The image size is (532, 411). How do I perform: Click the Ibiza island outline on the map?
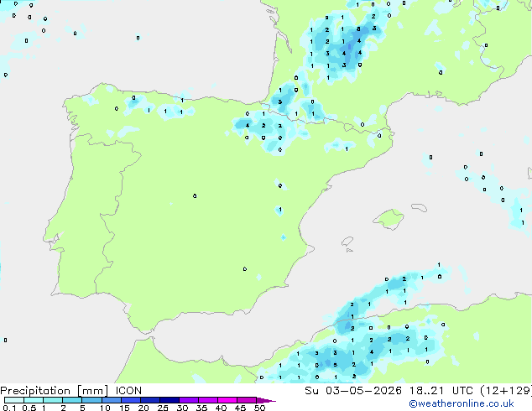click(x=347, y=242)
